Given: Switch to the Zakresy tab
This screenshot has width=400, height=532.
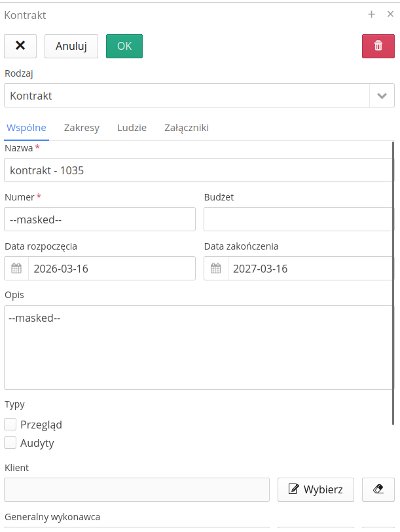Looking at the screenshot, I should pos(82,128).
